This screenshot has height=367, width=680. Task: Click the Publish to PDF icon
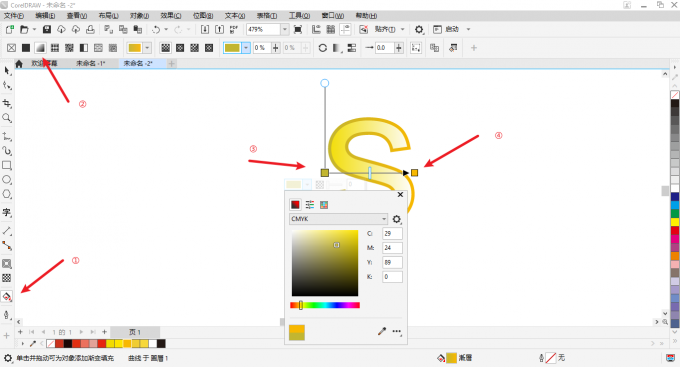234,29
